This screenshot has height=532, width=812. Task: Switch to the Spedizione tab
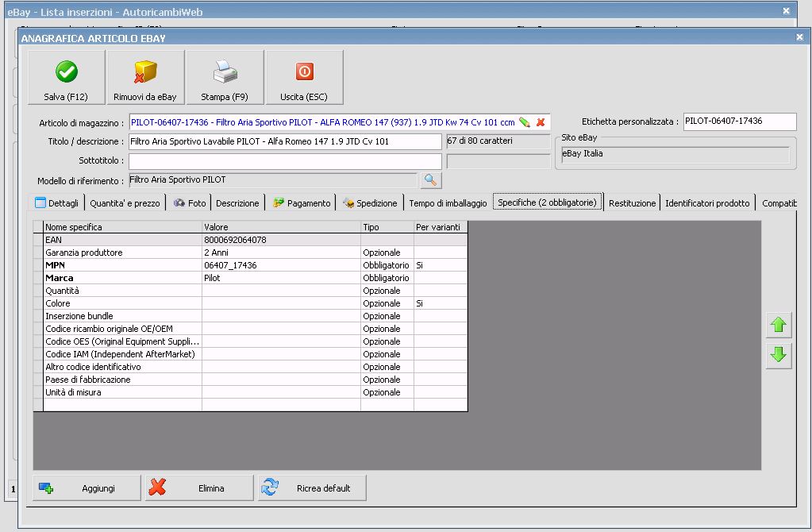[x=370, y=203]
